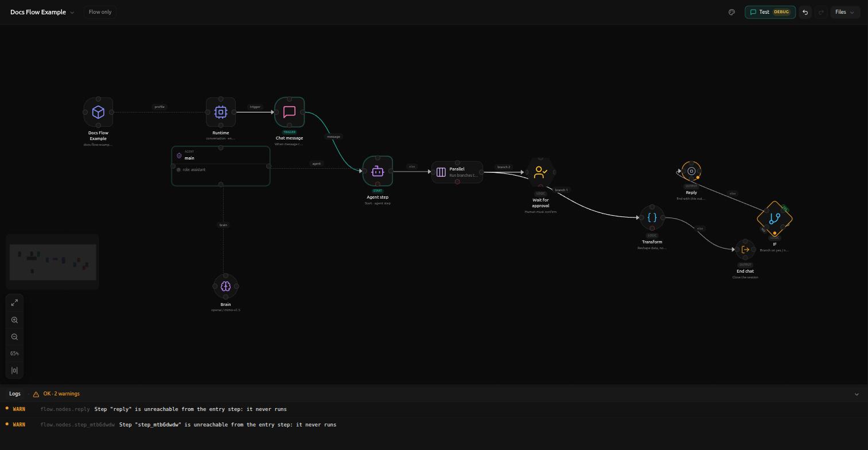
Task: Click the reset zoom bracket icon
Action: click(x=14, y=370)
